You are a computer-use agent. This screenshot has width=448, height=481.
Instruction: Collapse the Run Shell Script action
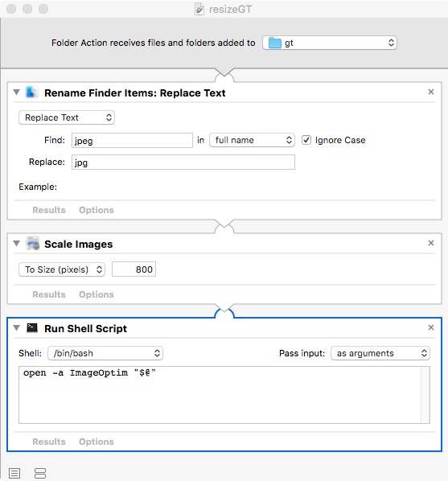pos(17,328)
